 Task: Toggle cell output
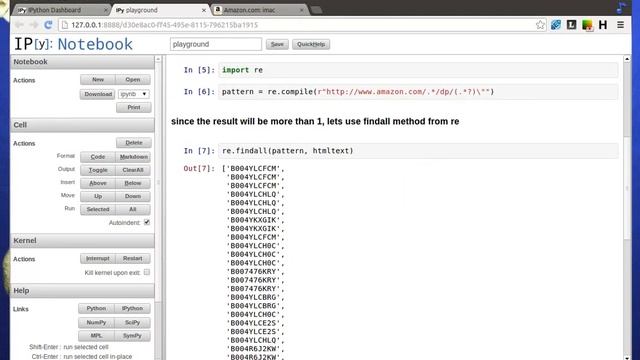(x=98, y=170)
